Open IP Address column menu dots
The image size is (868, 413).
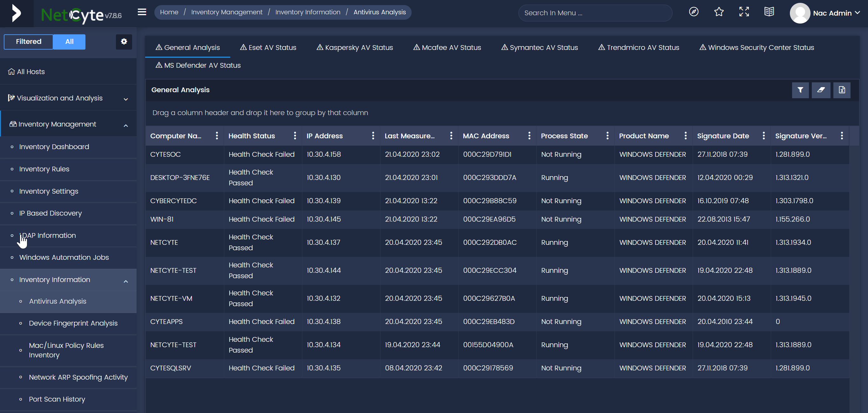(x=373, y=136)
